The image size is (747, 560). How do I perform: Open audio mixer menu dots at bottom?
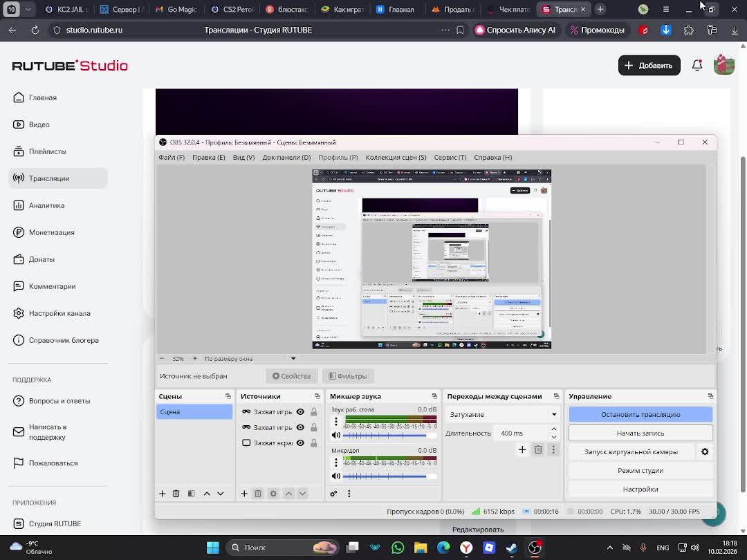pos(349,494)
